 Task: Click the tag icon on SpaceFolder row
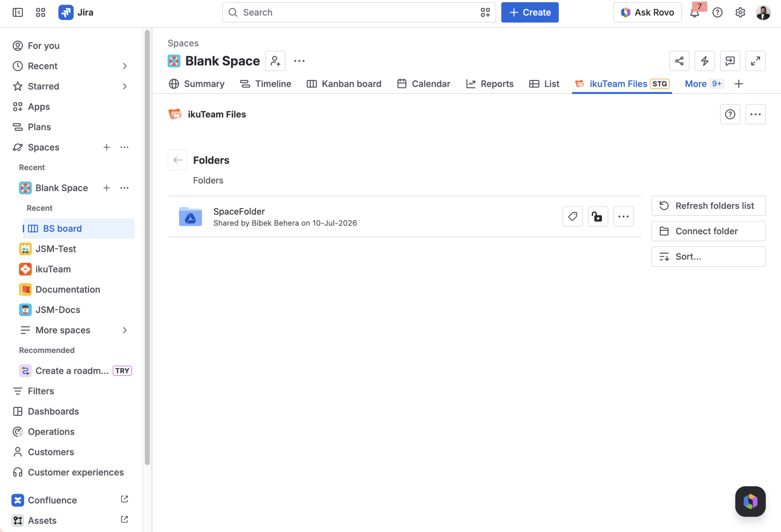pos(572,216)
